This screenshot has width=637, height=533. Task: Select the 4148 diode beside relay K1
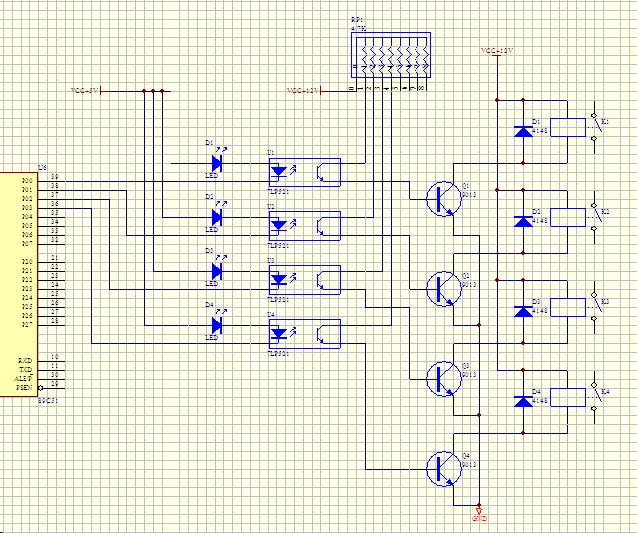522,130
